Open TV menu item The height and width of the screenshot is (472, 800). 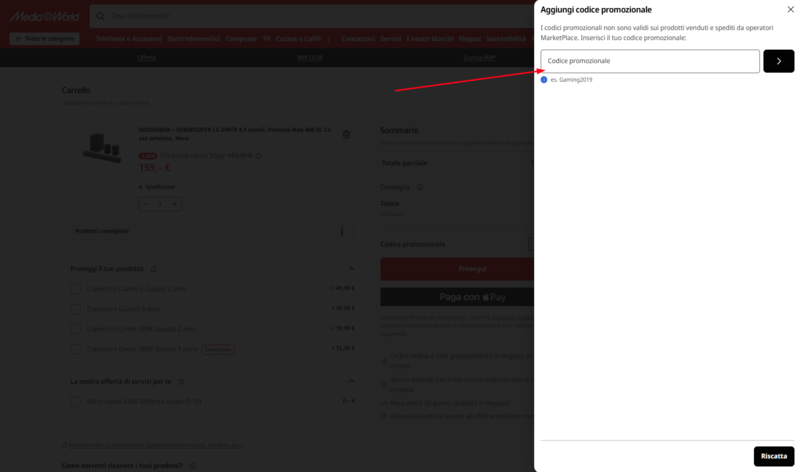click(266, 39)
